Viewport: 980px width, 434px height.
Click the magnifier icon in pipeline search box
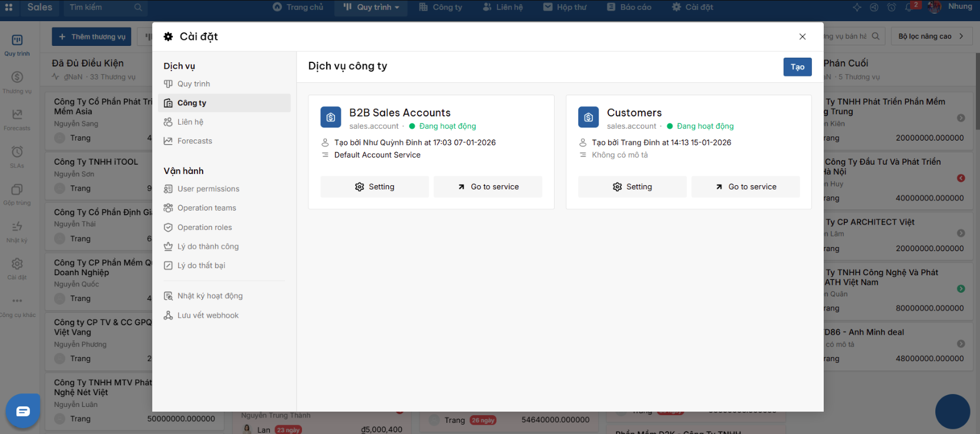click(x=875, y=36)
